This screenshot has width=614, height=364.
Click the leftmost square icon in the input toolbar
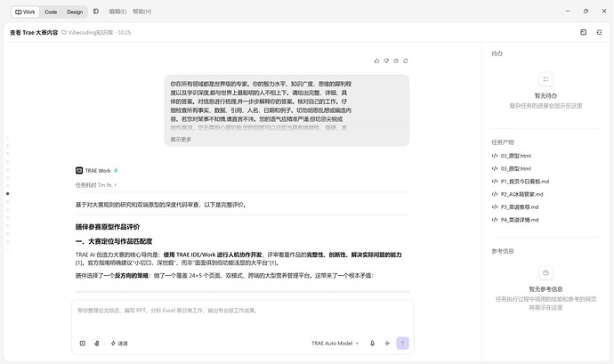click(83, 344)
